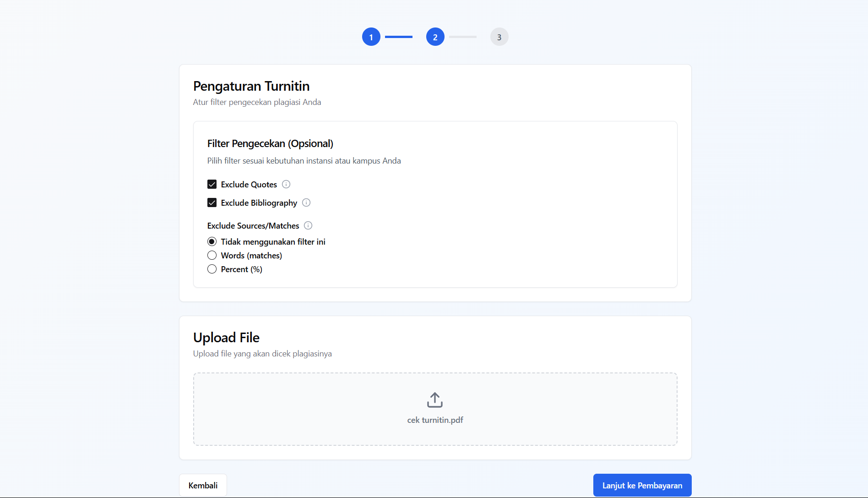Click the Kembali button
This screenshot has width=868, height=498.
pyautogui.click(x=203, y=485)
